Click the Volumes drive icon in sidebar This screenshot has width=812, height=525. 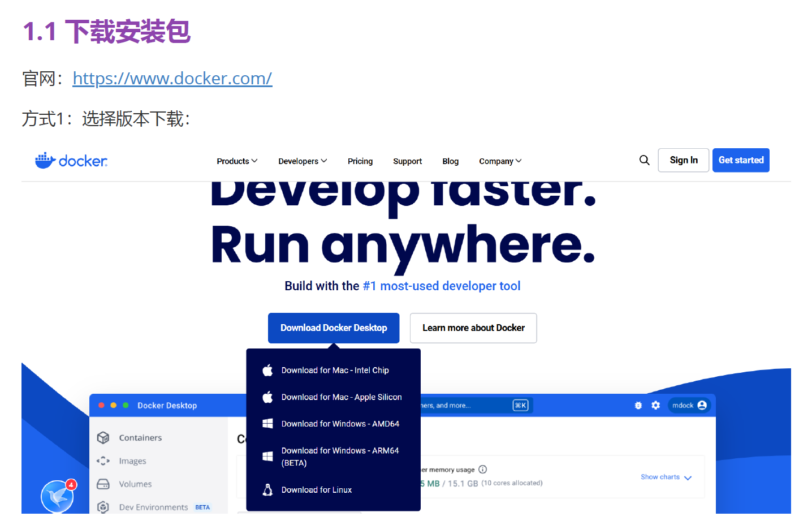point(103,484)
